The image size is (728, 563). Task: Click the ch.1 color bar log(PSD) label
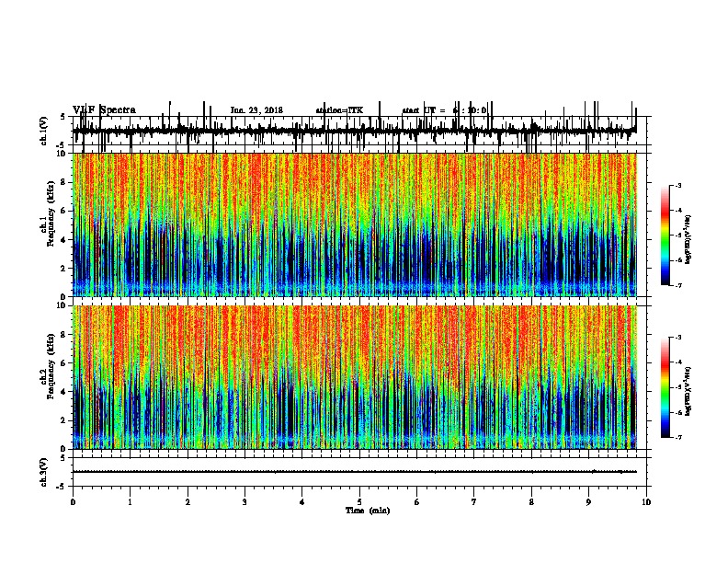point(688,239)
